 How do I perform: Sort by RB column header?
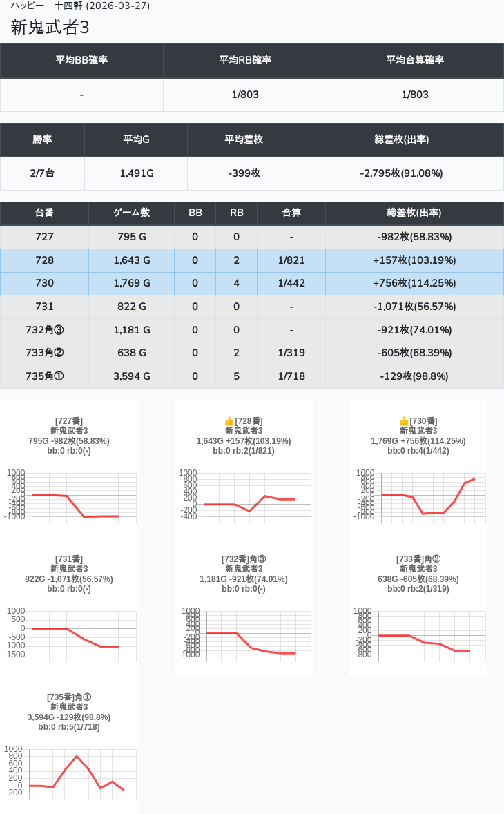click(236, 213)
